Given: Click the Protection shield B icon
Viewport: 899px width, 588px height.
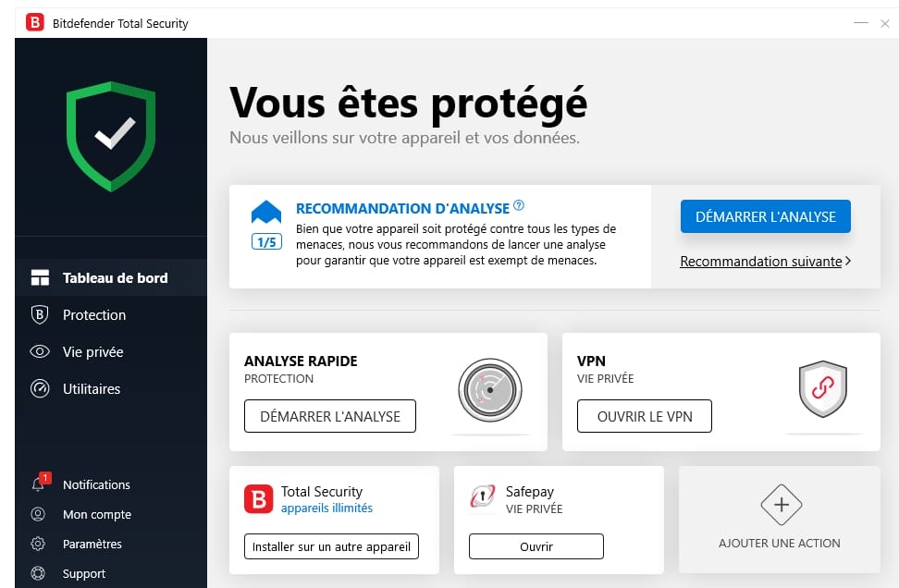Looking at the screenshot, I should [40, 314].
